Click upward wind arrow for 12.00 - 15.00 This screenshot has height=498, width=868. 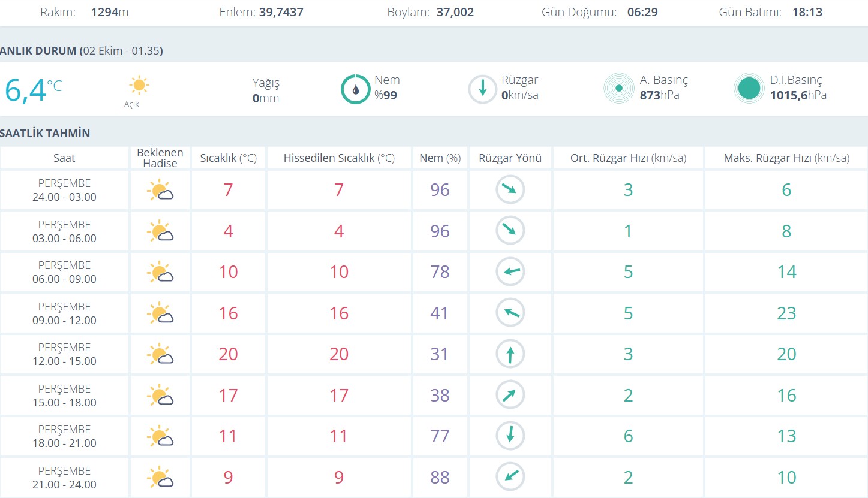(510, 354)
